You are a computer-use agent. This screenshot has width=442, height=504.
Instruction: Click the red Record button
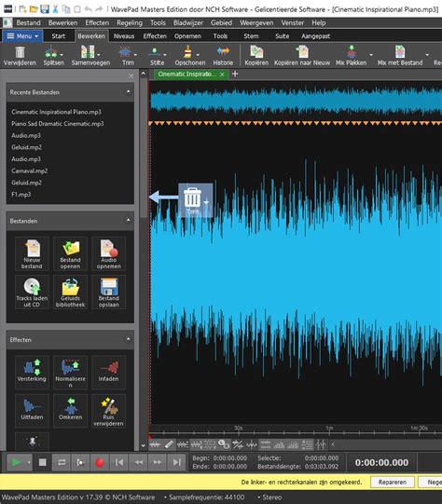tap(100, 462)
